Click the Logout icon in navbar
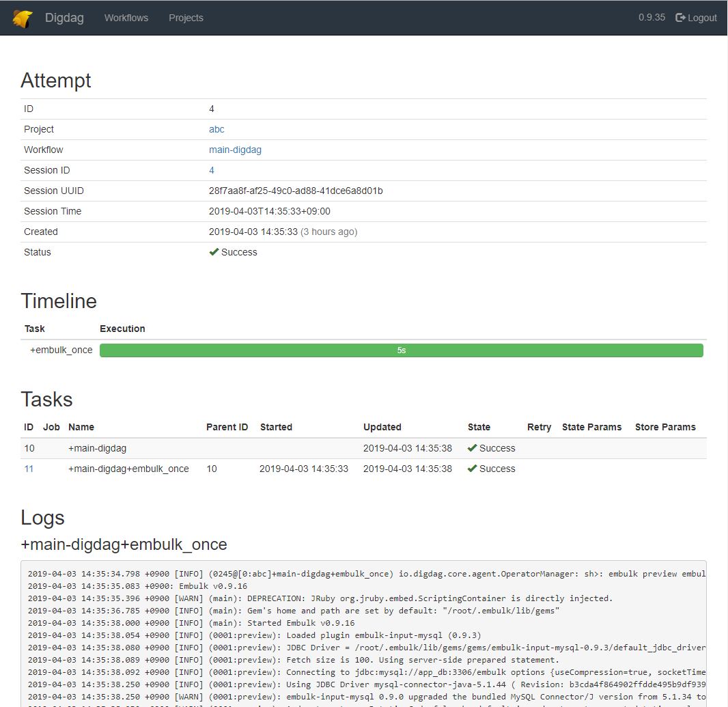The height and width of the screenshot is (707, 728). click(680, 18)
